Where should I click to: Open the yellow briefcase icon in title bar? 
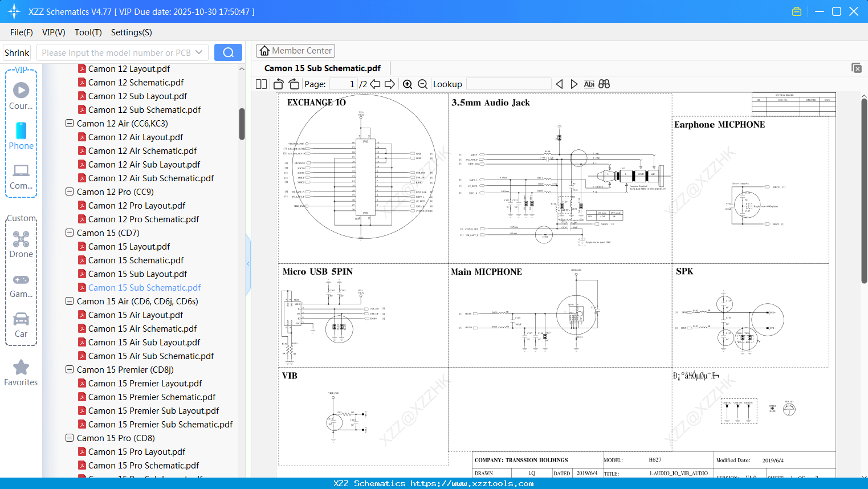click(x=796, y=11)
